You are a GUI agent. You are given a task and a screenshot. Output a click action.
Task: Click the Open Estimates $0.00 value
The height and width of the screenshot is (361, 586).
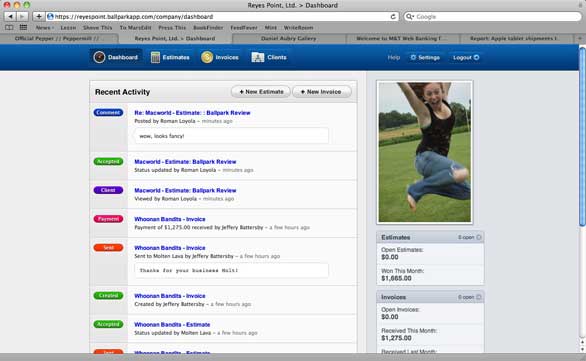coord(390,257)
